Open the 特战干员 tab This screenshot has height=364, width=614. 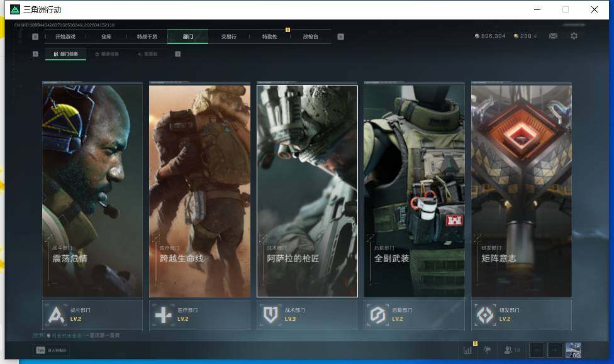pos(147,36)
